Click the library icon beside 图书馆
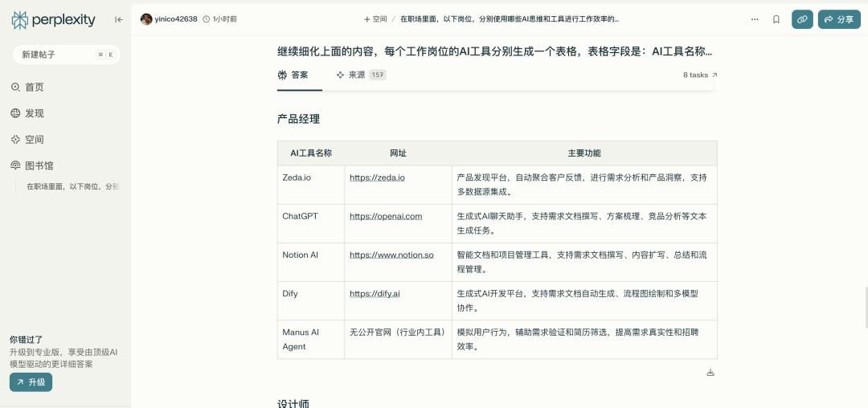868x408 pixels. [x=15, y=166]
